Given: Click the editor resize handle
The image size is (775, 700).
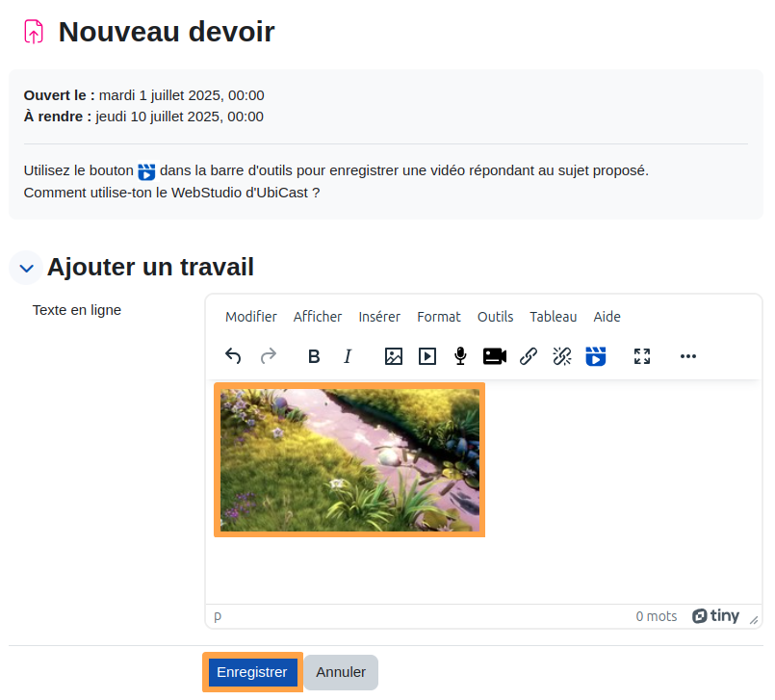Looking at the screenshot, I should pos(754,620).
